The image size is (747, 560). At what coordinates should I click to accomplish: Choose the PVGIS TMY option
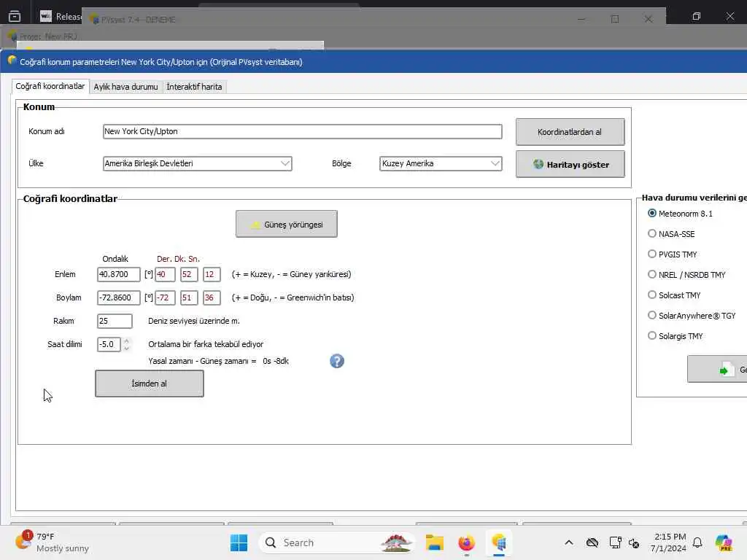[652, 254]
